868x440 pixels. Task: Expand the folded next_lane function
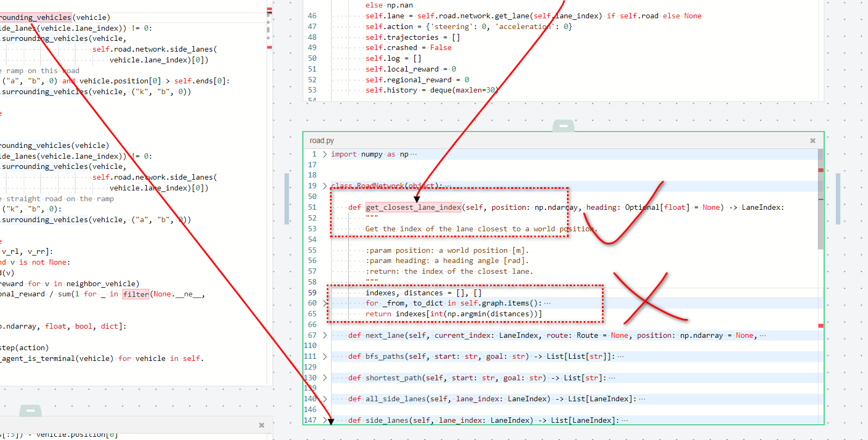tap(325, 335)
